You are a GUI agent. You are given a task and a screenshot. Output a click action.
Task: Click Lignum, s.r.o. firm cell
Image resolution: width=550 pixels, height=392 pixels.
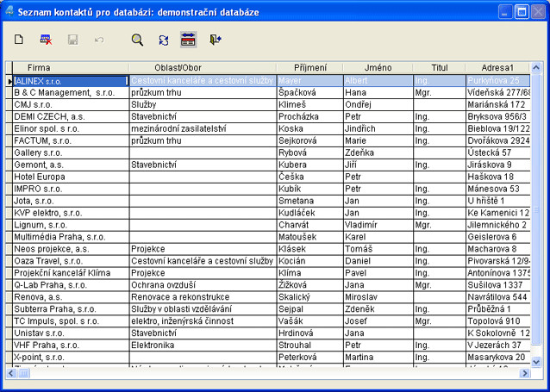71,225
